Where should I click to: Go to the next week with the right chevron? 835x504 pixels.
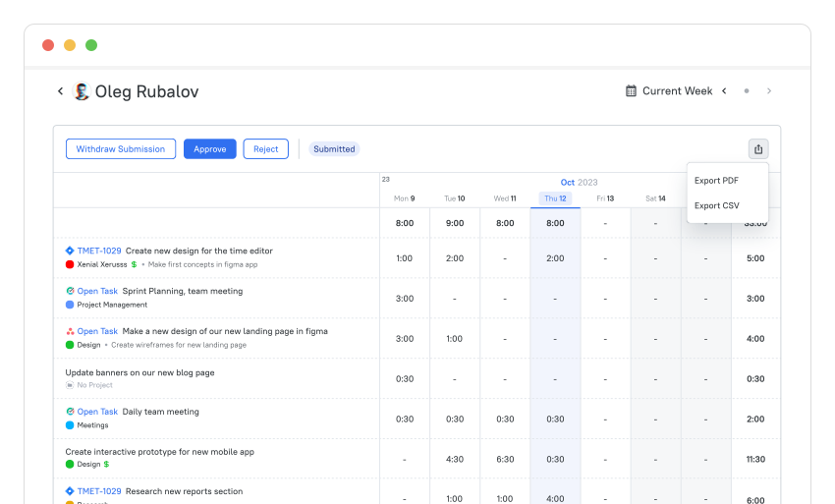click(769, 91)
